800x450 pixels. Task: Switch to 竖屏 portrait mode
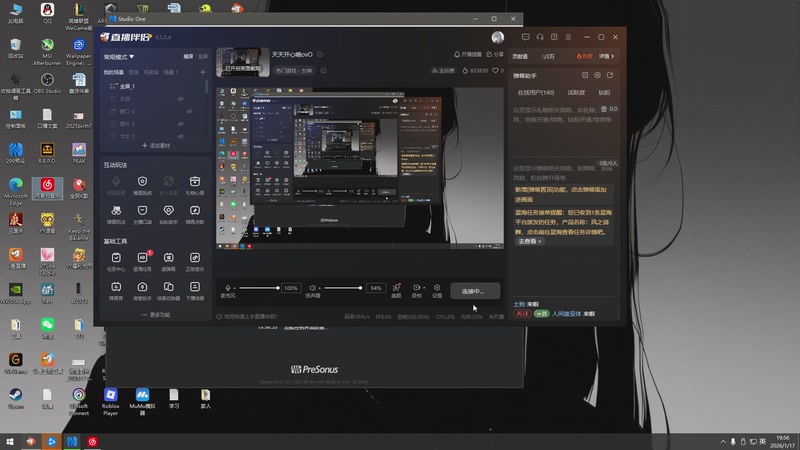pyautogui.click(x=203, y=57)
